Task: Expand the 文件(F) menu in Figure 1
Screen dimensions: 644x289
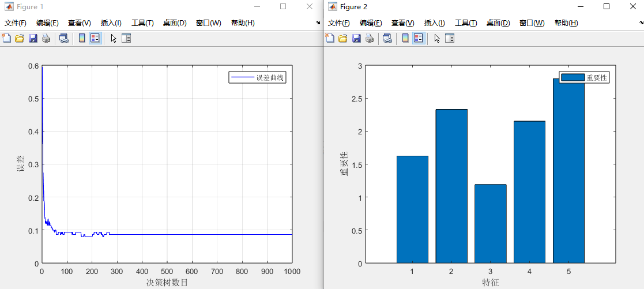Action: pyautogui.click(x=16, y=23)
